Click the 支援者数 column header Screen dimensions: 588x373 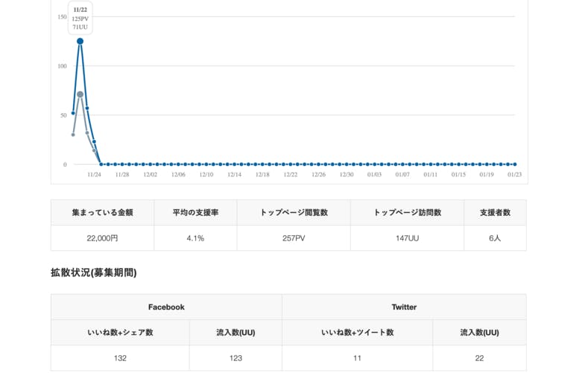(x=495, y=213)
